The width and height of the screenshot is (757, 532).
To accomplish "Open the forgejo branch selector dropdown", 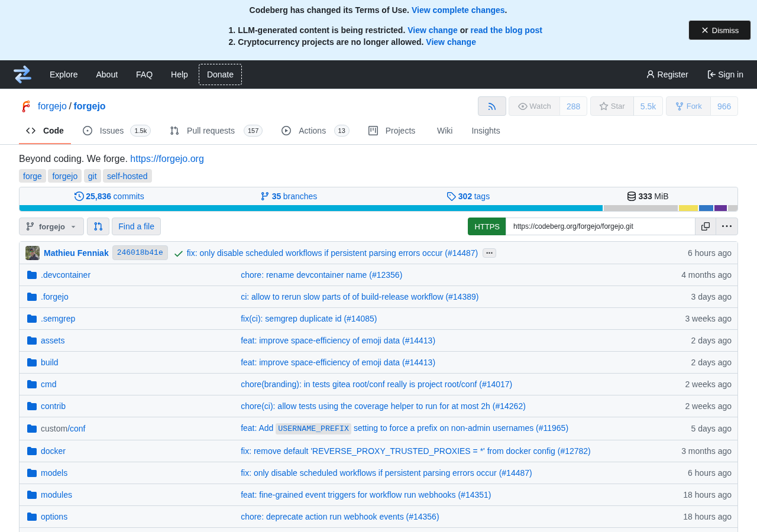I will 51,226.
